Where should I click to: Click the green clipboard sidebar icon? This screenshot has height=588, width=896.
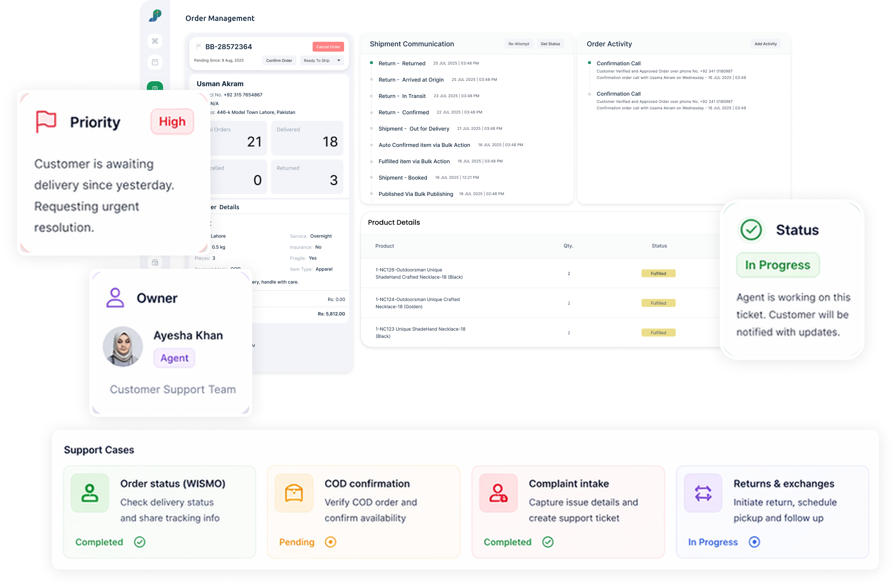pos(155,87)
